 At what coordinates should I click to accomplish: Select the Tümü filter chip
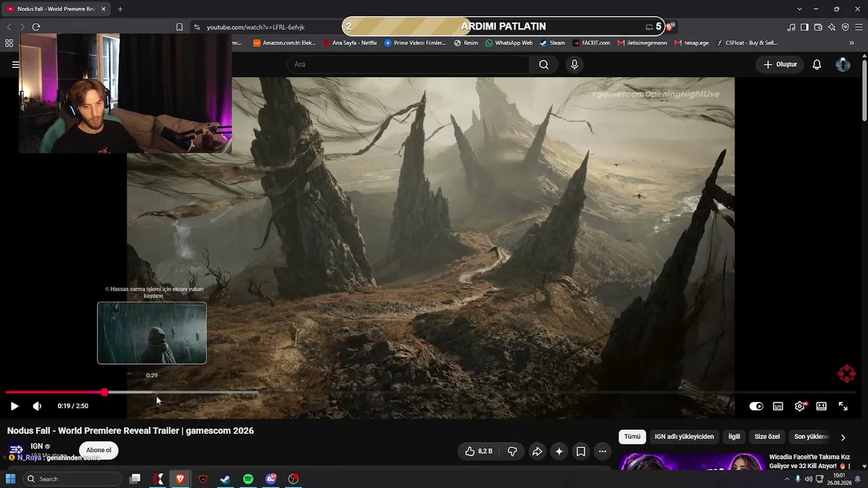click(632, 436)
